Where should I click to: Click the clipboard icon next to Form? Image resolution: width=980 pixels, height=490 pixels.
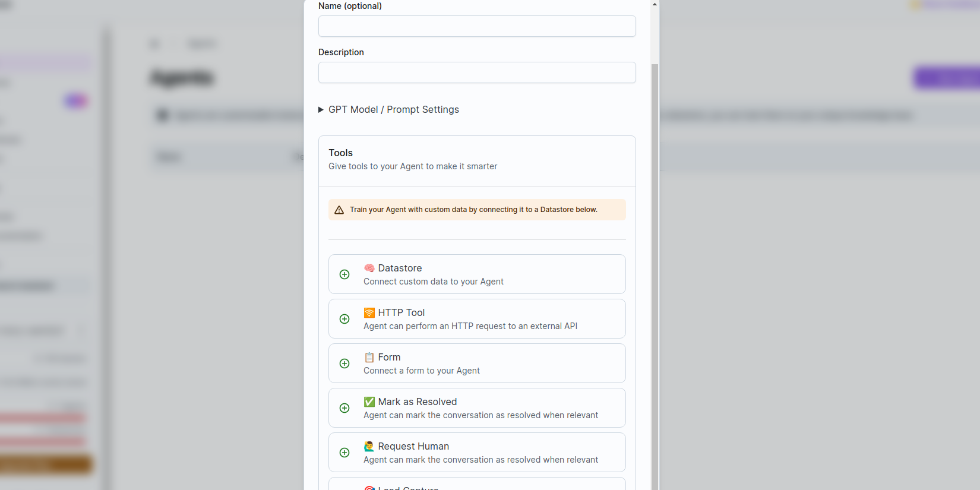[x=369, y=358]
